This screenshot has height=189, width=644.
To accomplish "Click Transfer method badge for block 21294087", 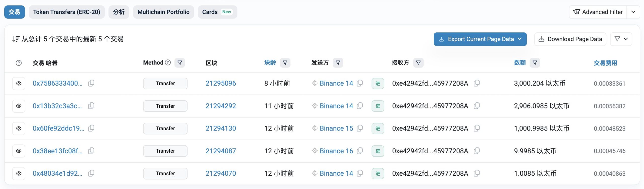I will [165, 151].
